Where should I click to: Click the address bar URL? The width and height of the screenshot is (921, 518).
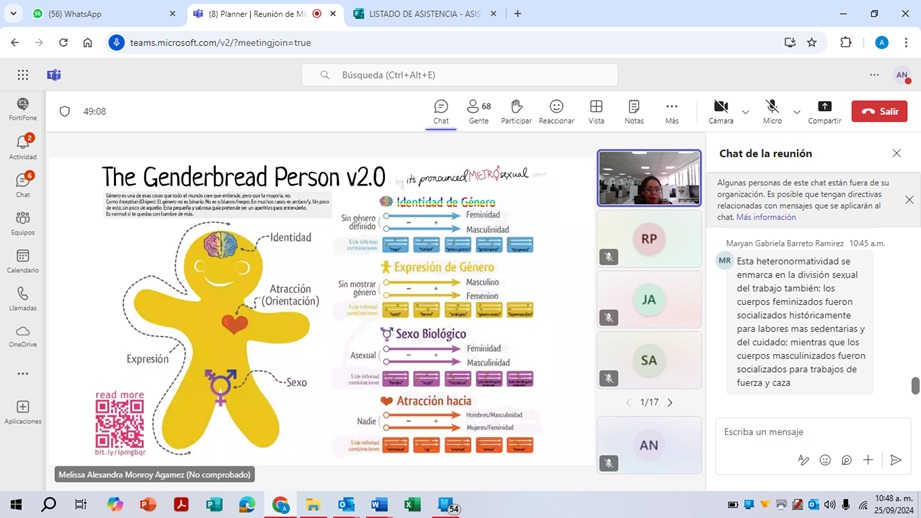pos(220,42)
